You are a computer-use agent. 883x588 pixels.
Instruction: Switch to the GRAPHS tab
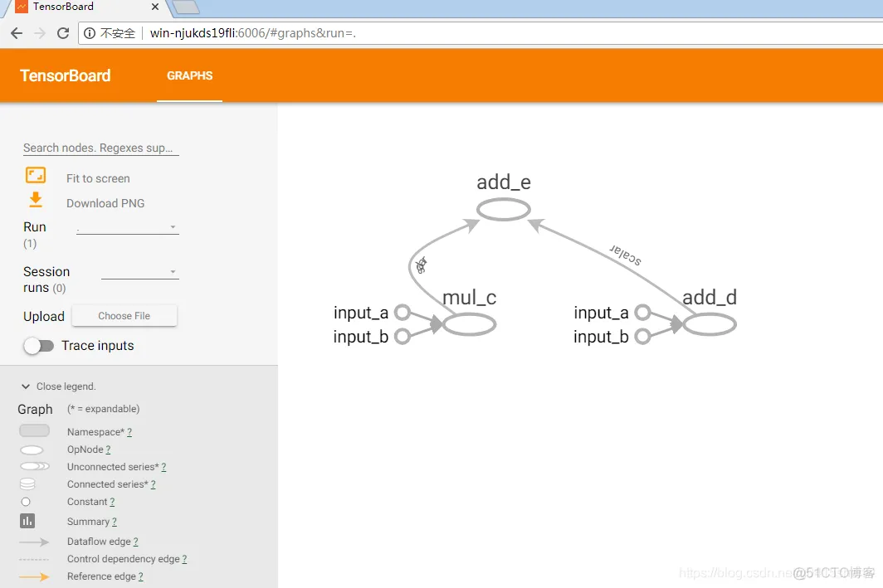[190, 75]
